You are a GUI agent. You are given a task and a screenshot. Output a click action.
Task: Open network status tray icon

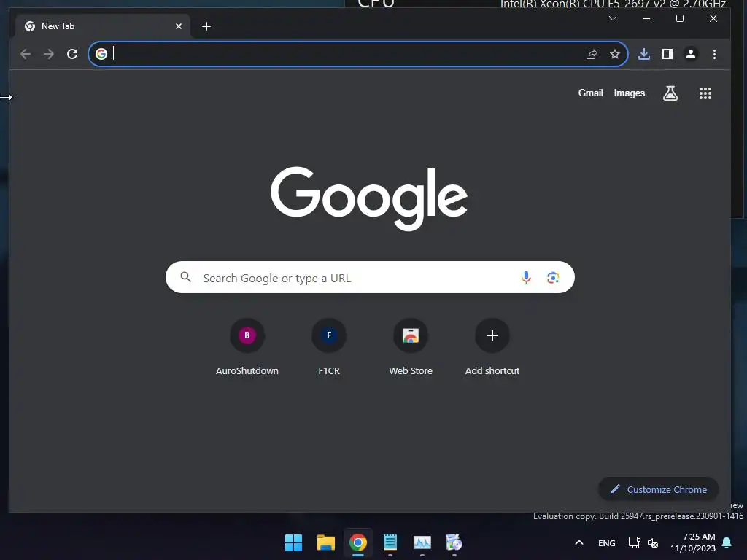pyautogui.click(x=634, y=542)
